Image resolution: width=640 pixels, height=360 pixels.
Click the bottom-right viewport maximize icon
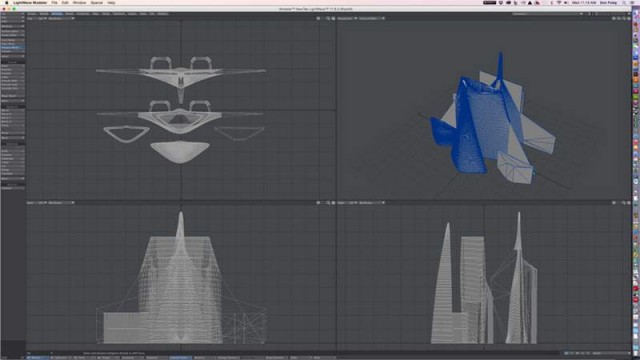pyautogui.click(x=629, y=202)
